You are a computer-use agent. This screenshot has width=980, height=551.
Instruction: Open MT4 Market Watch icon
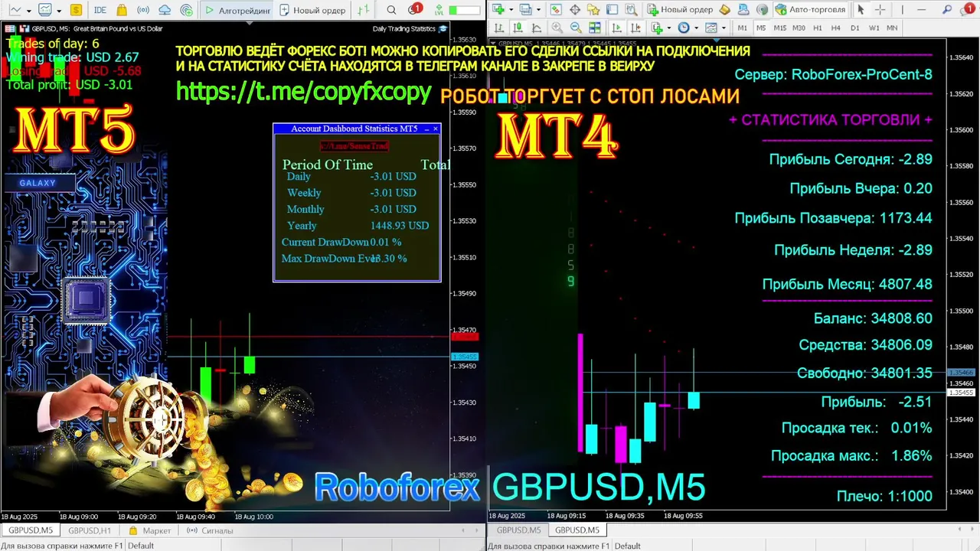tap(556, 10)
